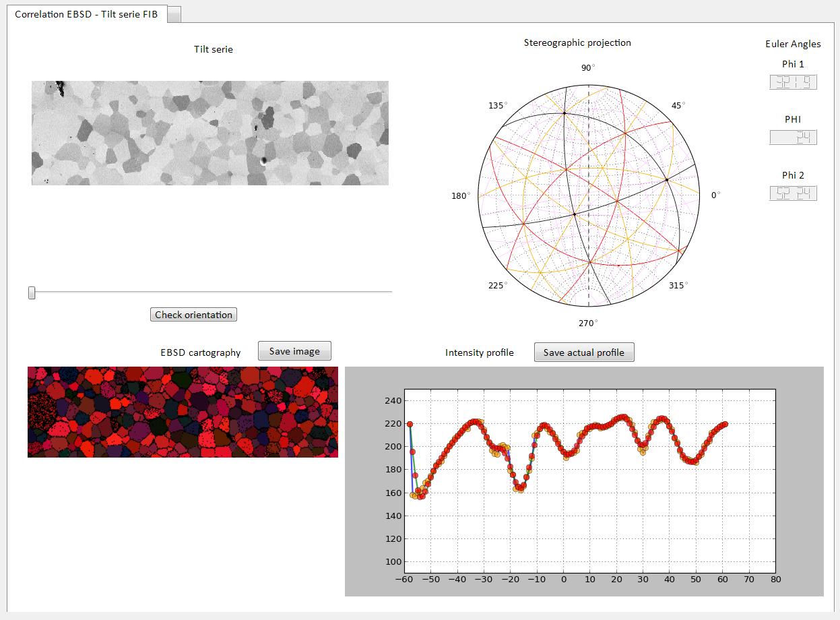Click the Tilt serie grayscale micrograph image
This screenshot has width=840, height=620.
tap(210, 133)
